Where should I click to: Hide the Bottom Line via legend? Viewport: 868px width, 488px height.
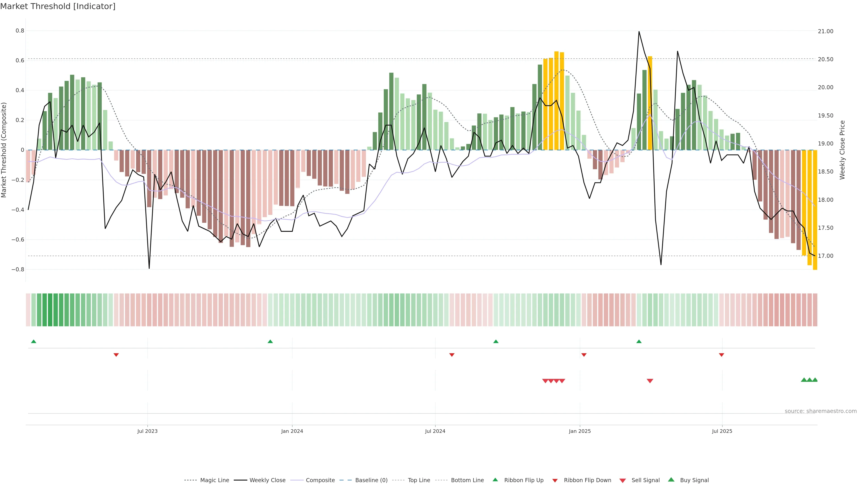[467, 480]
